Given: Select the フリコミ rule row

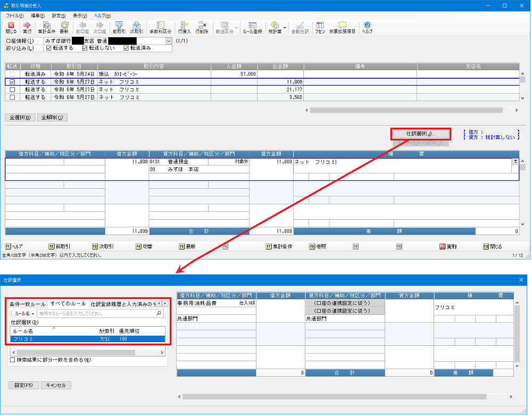Looking at the screenshot, I should tap(88, 339).
